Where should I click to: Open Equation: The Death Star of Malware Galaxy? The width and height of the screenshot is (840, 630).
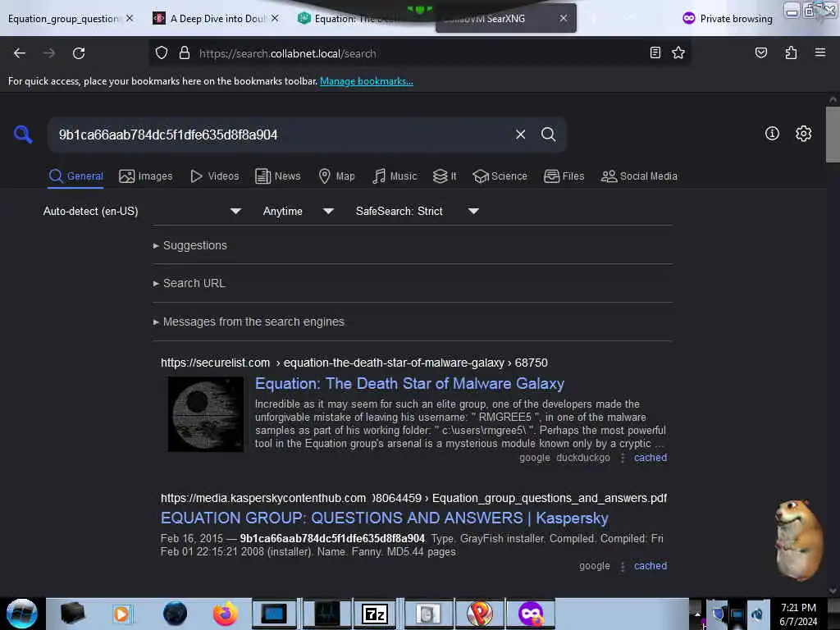coord(410,384)
